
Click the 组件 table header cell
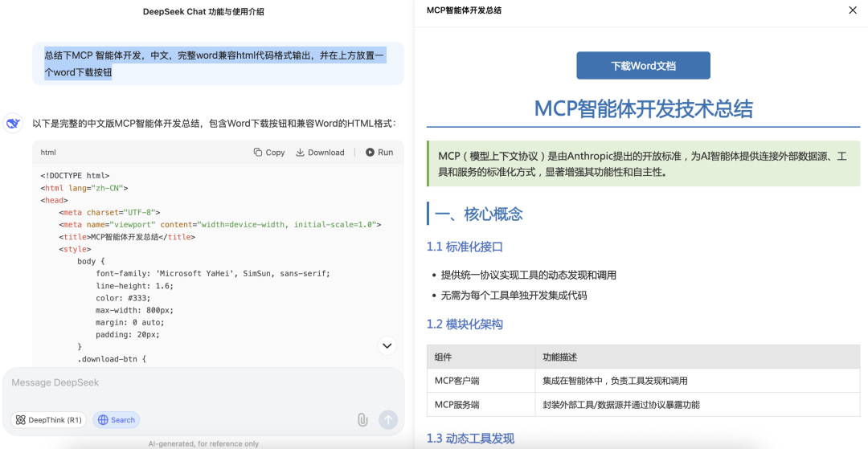481,357
